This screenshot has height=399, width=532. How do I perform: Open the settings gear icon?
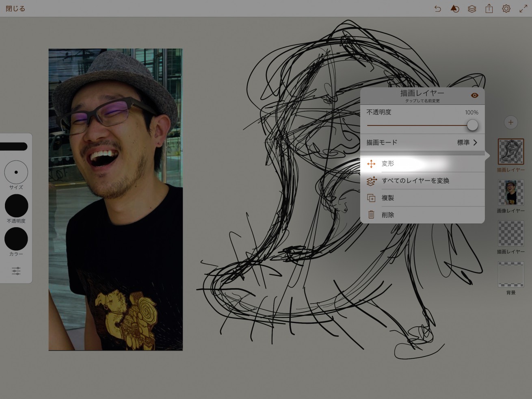(506, 9)
